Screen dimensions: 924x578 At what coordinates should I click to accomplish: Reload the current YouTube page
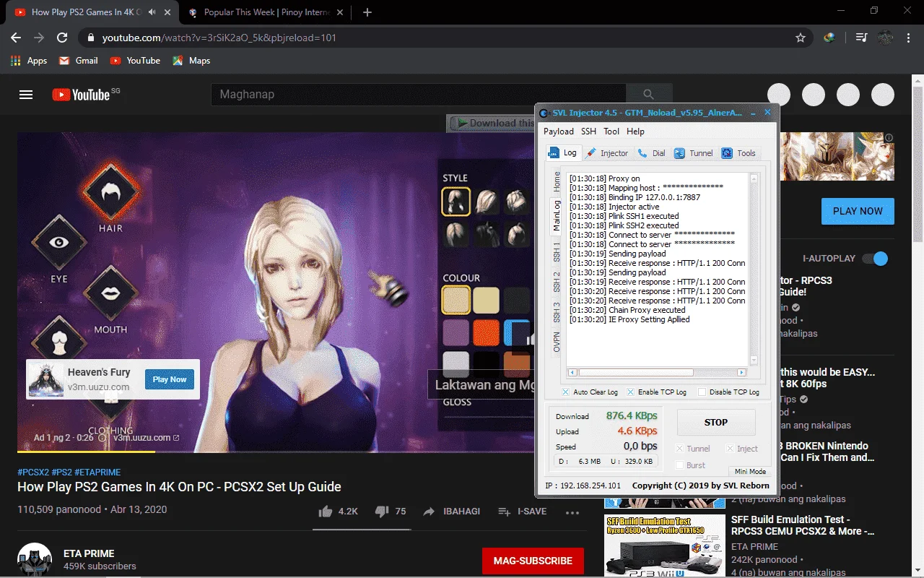62,38
